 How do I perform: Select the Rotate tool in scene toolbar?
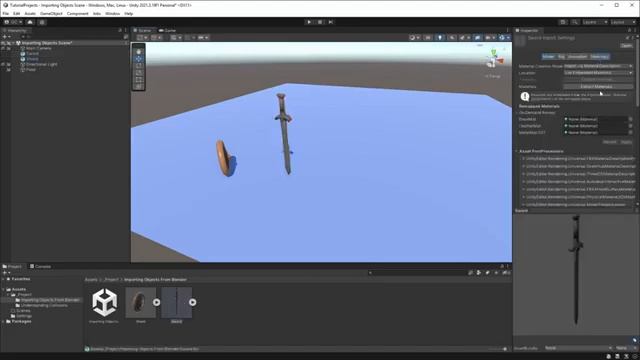tap(139, 66)
